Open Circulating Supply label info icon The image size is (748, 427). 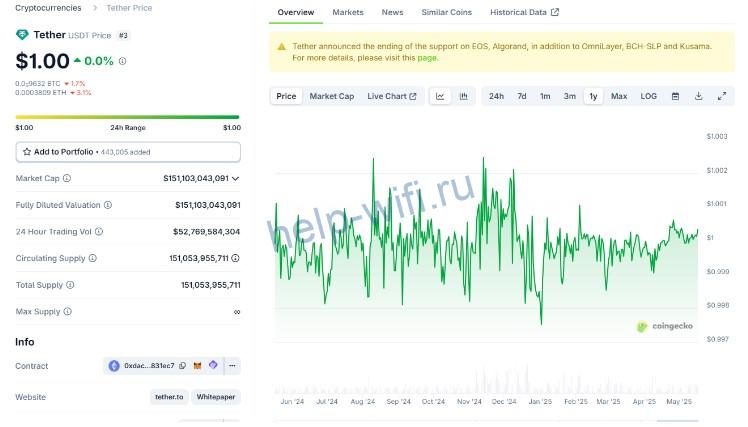point(93,258)
